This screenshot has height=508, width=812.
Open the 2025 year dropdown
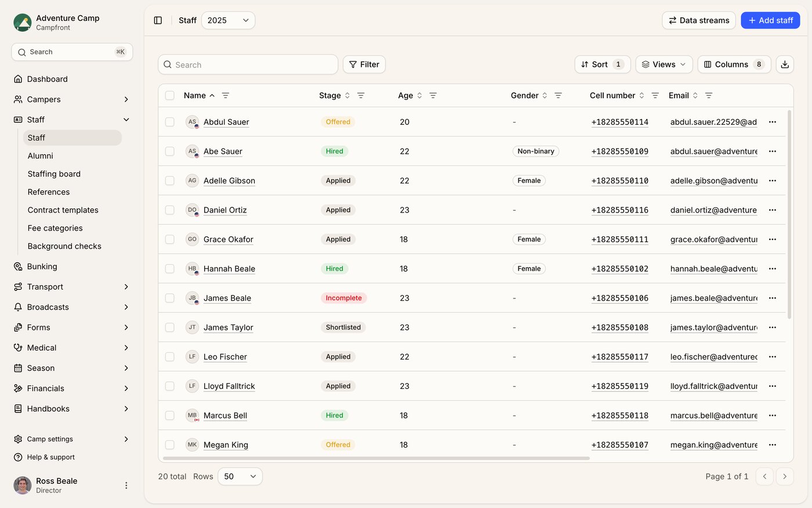point(228,20)
